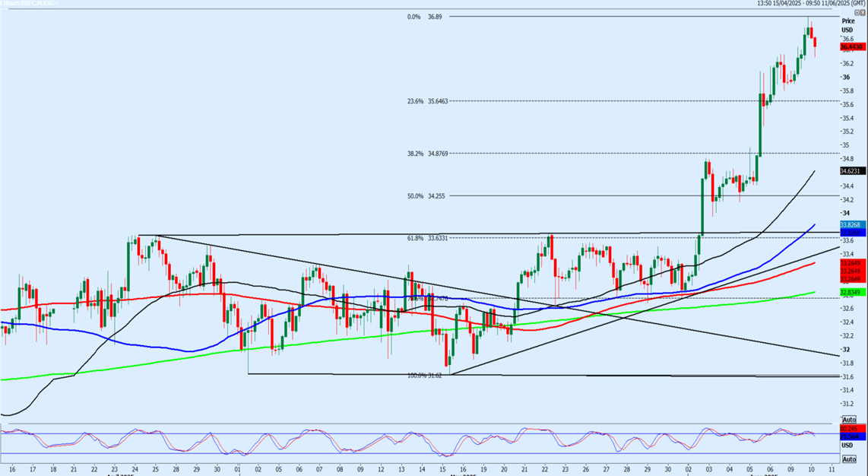
Task: Select the 50.0% 34.255 Fibonacci level label
Action: pyautogui.click(x=426, y=196)
